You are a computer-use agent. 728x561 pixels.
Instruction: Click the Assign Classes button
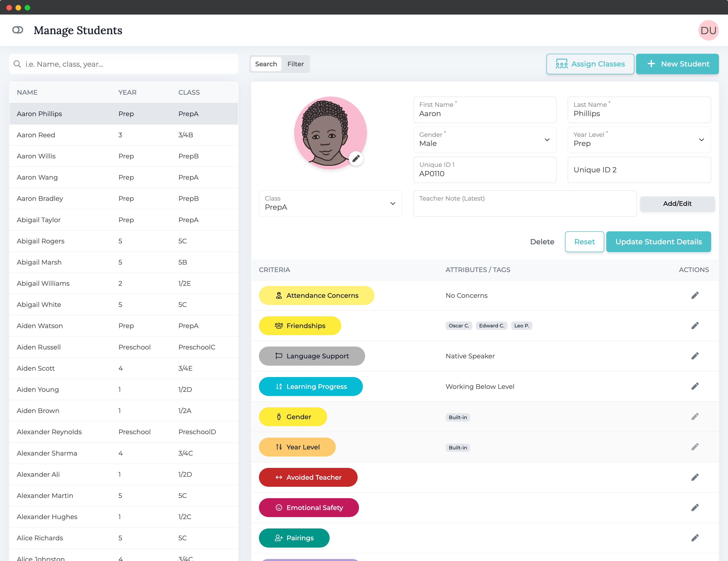590,64
